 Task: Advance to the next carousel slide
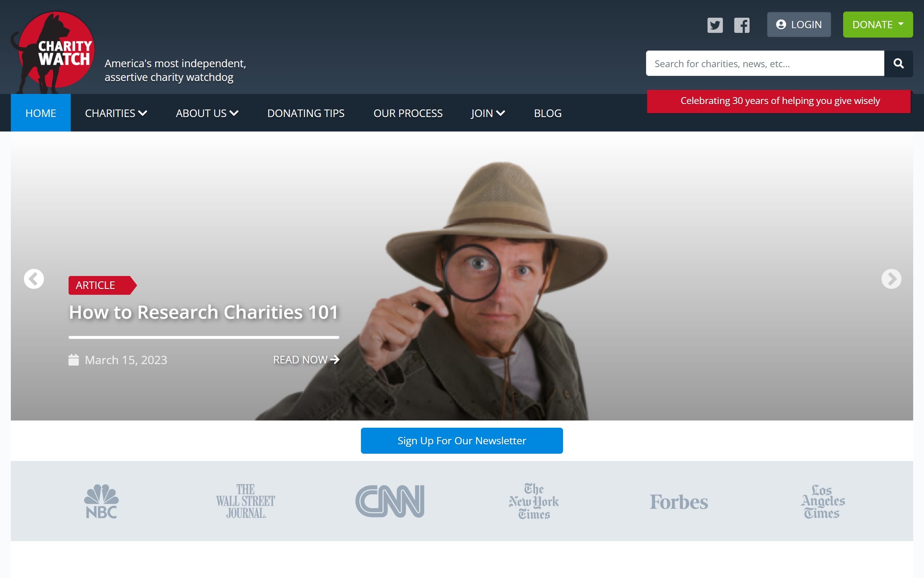click(x=891, y=279)
